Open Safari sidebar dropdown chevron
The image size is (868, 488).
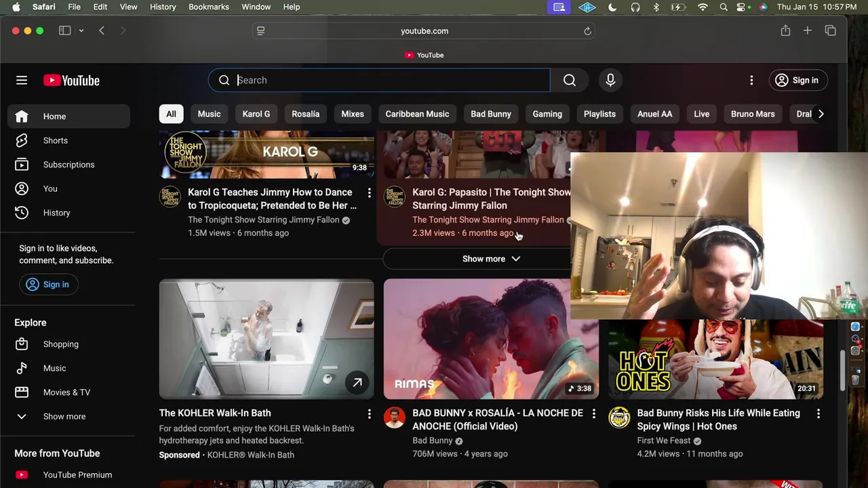(81, 30)
